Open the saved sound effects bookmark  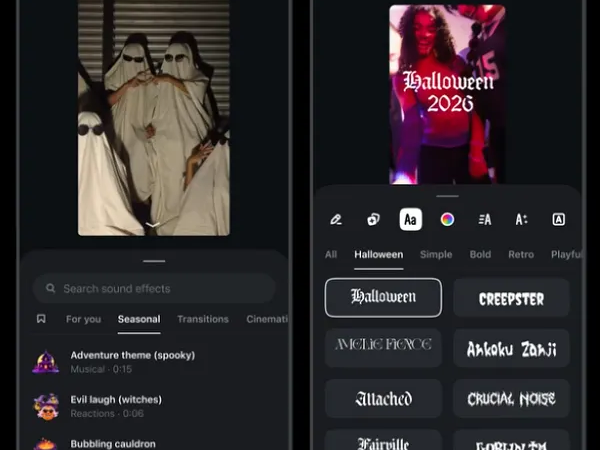[41, 319]
